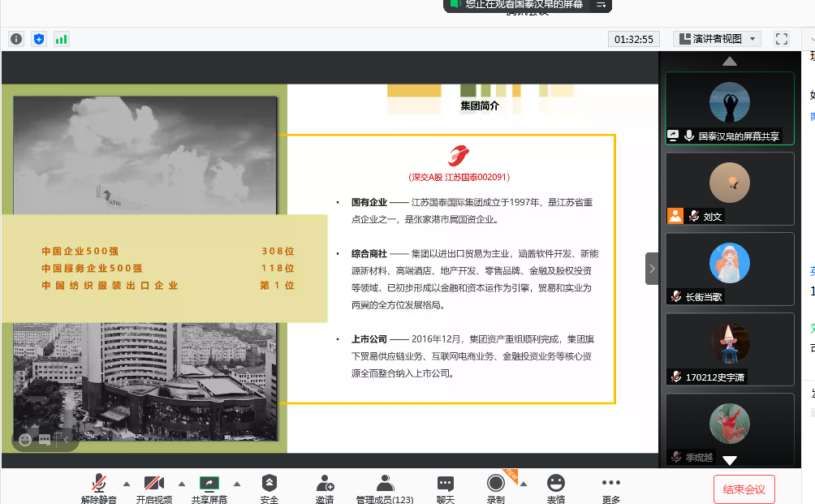
Task: Enter full screen with the corner-brackets icon
Action: pos(782,39)
